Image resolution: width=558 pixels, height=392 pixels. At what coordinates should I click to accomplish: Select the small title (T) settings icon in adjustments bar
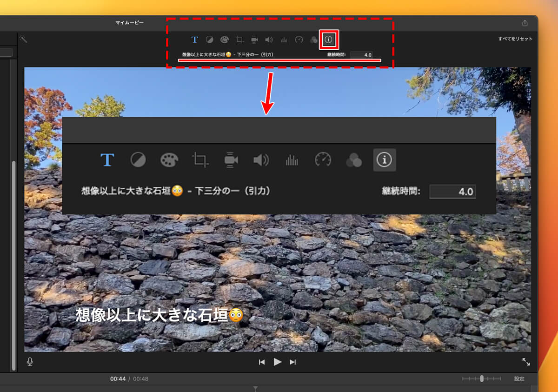point(195,40)
